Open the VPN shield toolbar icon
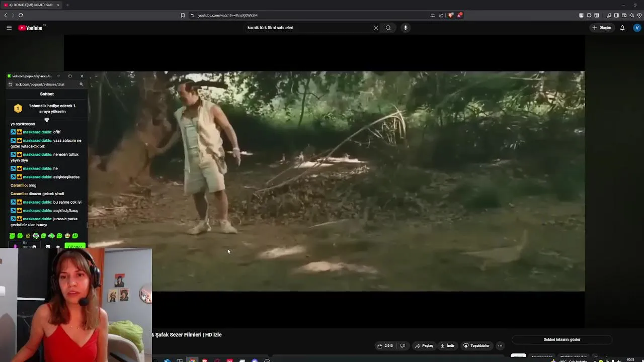644x362 pixels. [639, 16]
